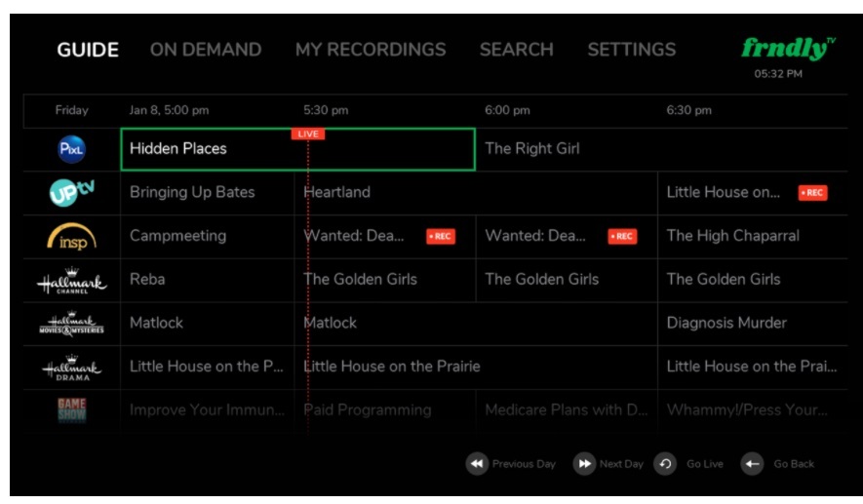Select the INSP channel logo
Viewport: 863px width, 504px height.
(x=71, y=237)
